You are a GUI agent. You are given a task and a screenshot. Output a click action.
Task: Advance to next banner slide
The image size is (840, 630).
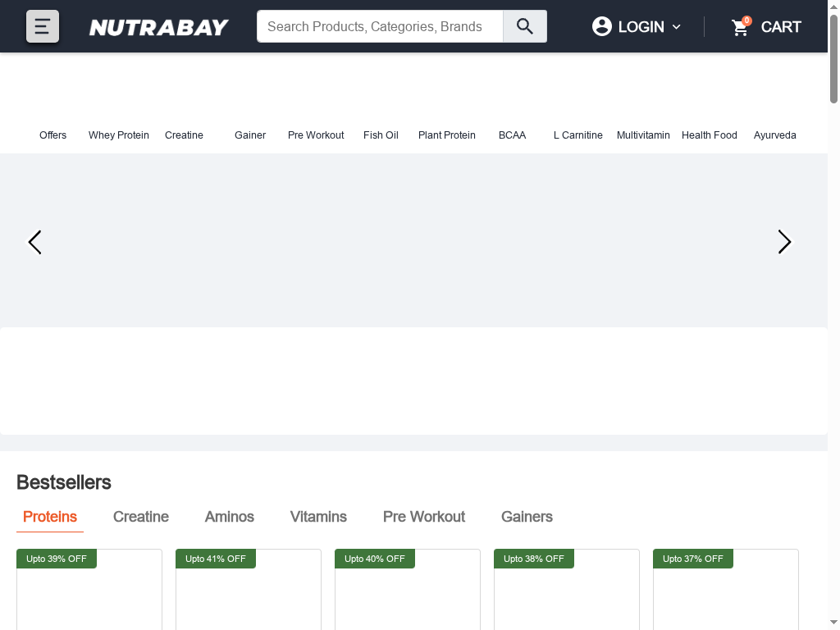pyautogui.click(x=784, y=242)
